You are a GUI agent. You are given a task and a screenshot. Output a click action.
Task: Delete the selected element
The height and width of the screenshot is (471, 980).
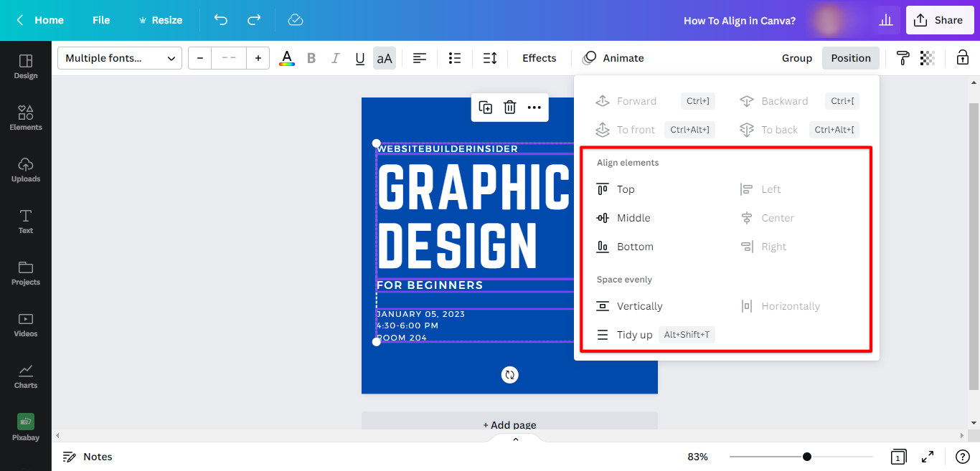tap(510, 107)
